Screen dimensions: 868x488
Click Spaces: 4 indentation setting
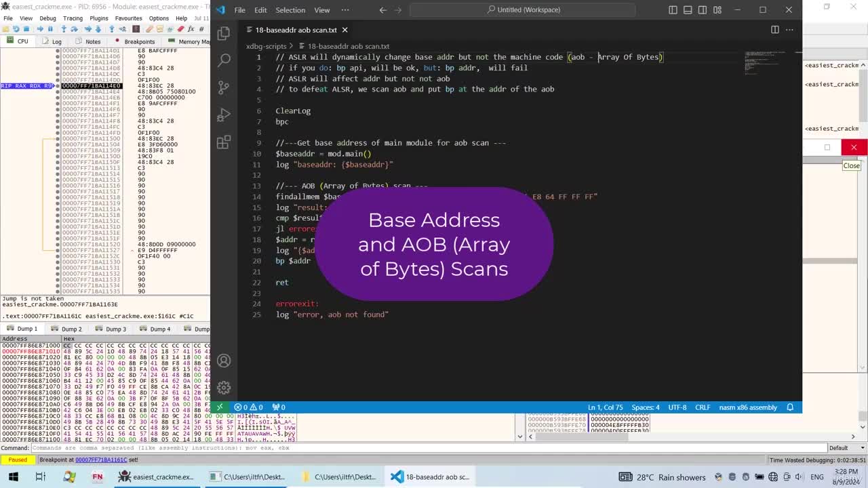click(x=646, y=407)
